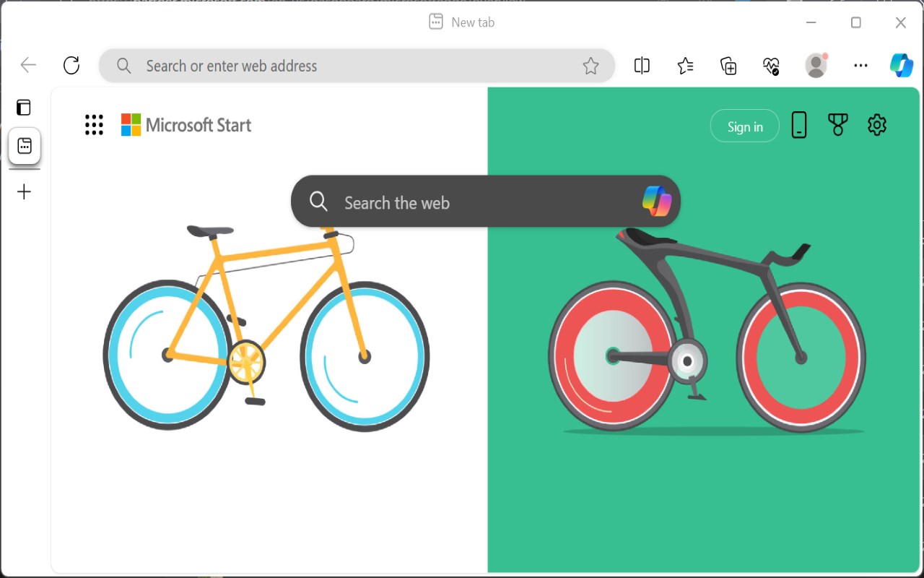
Task: Open the Copilot sidebar icon
Action: 901,65
